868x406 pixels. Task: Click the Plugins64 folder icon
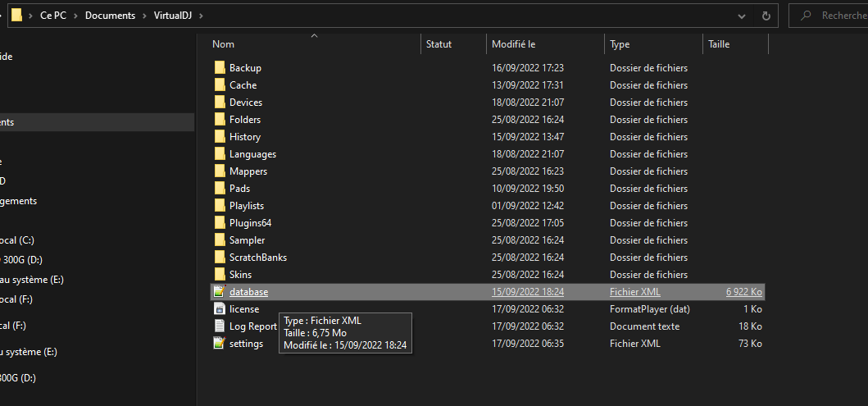tap(220, 222)
